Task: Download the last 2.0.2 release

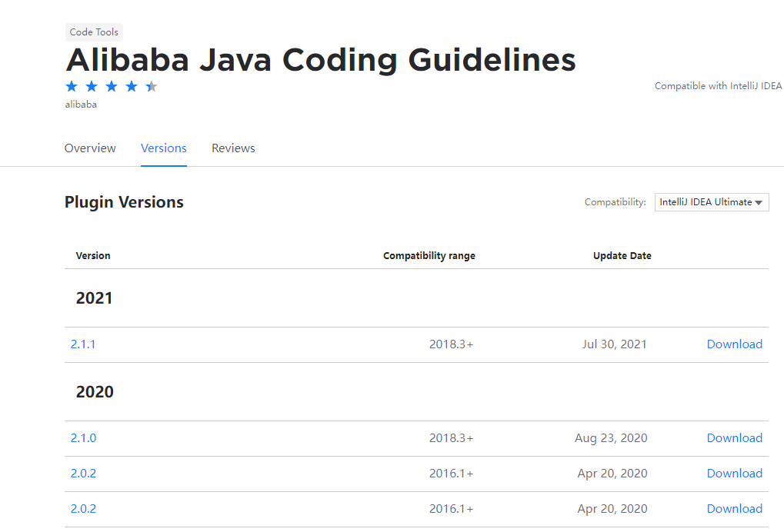Action: click(x=734, y=509)
